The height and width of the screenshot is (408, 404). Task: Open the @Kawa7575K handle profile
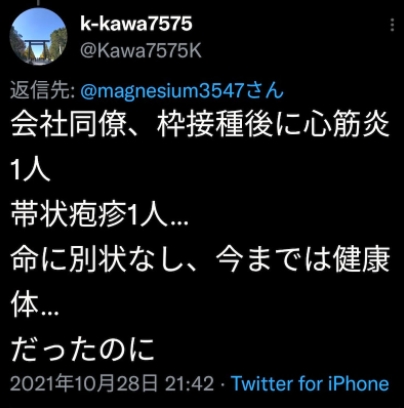(x=141, y=51)
